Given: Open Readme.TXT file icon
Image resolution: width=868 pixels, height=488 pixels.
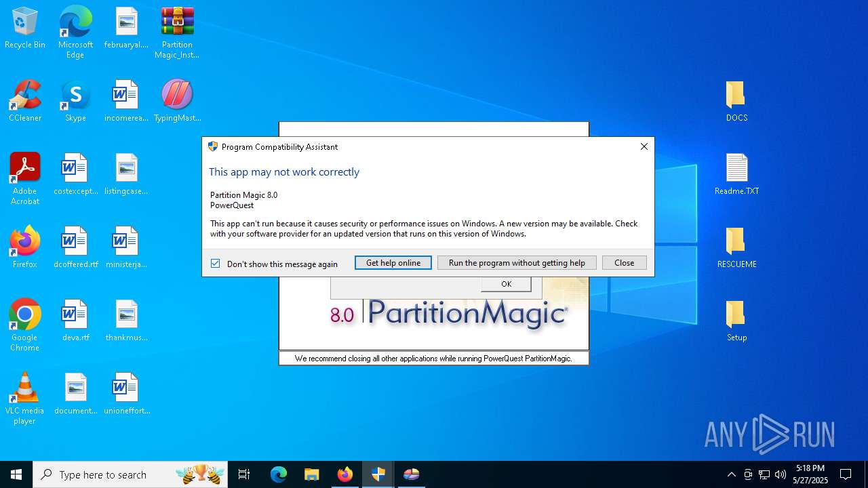Looking at the screenshot, I should pos(736,175).
